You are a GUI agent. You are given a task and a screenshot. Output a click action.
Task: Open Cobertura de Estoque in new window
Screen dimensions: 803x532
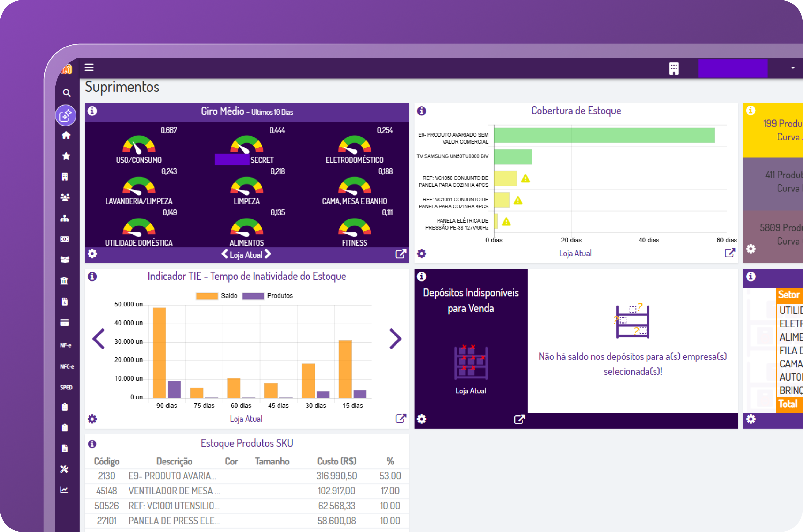click(x=730, y=253)
